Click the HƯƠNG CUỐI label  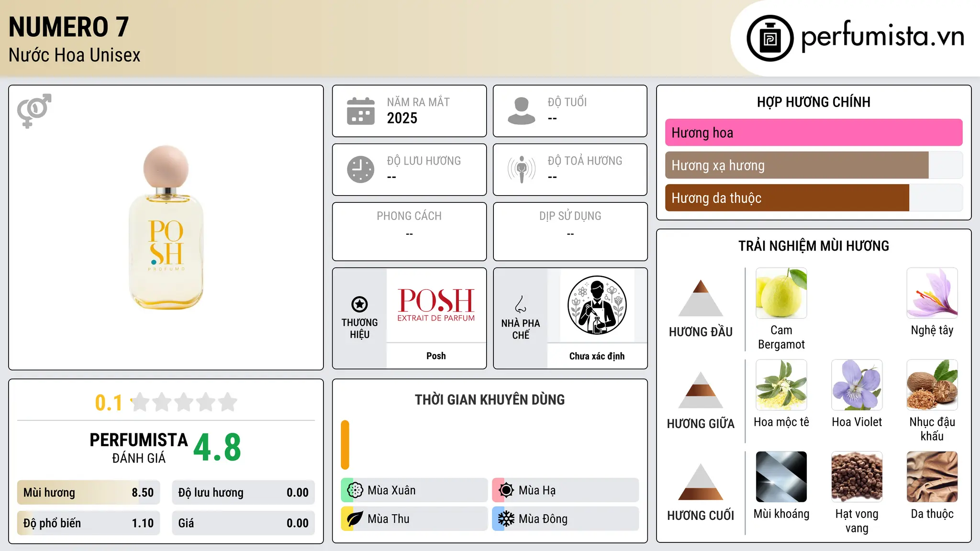(701, 516)
